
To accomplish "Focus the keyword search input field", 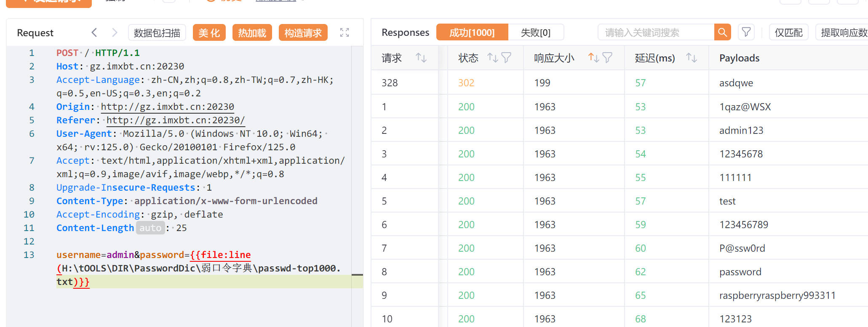I will [656, 32].
